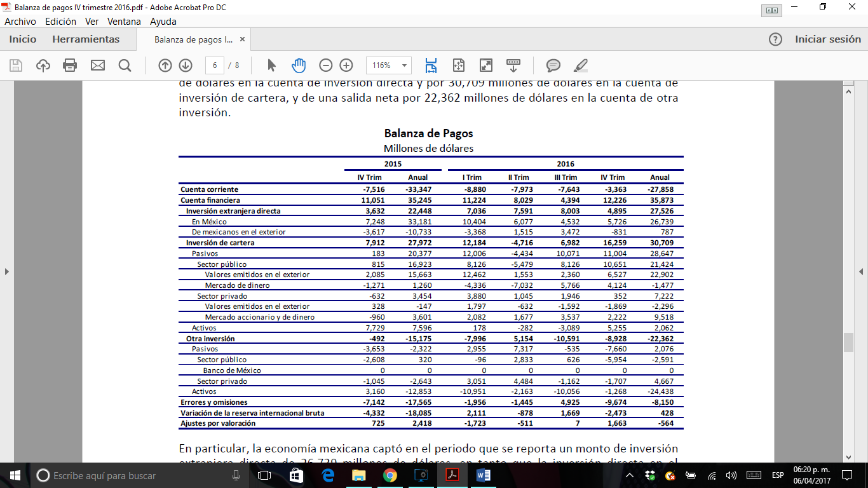Go to previous page arrow

(x=165, y=65)
